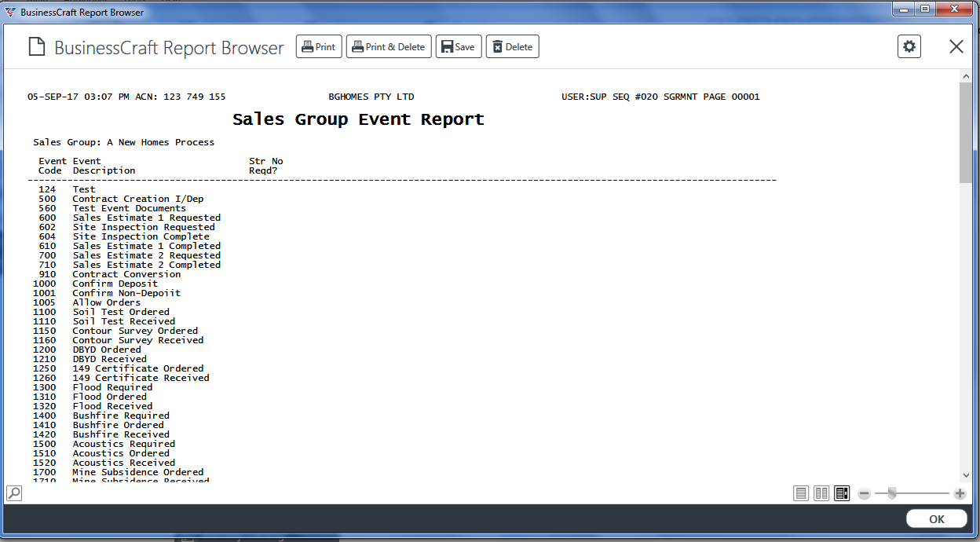Viewport: 980px width, 542px height.
Task: Click the Print button
Action: tap(319, 47)
